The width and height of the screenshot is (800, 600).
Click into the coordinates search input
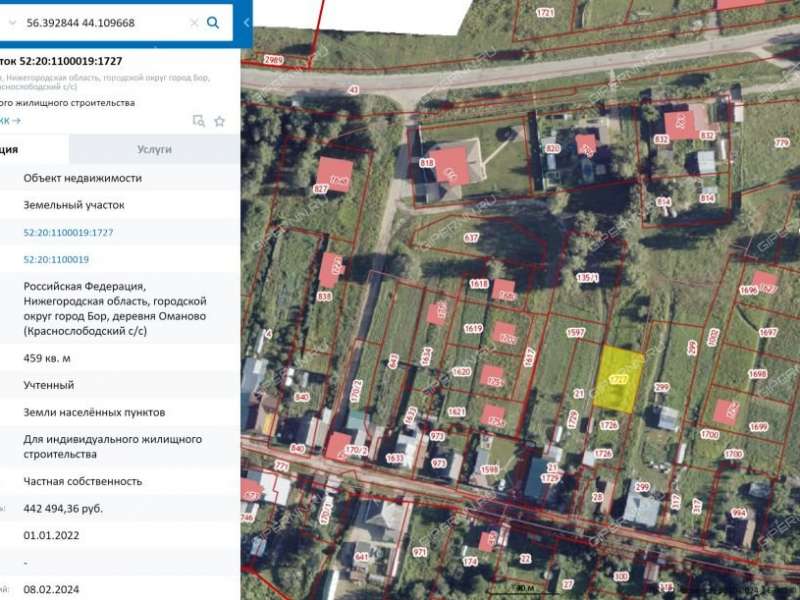[x=100, y=22]
